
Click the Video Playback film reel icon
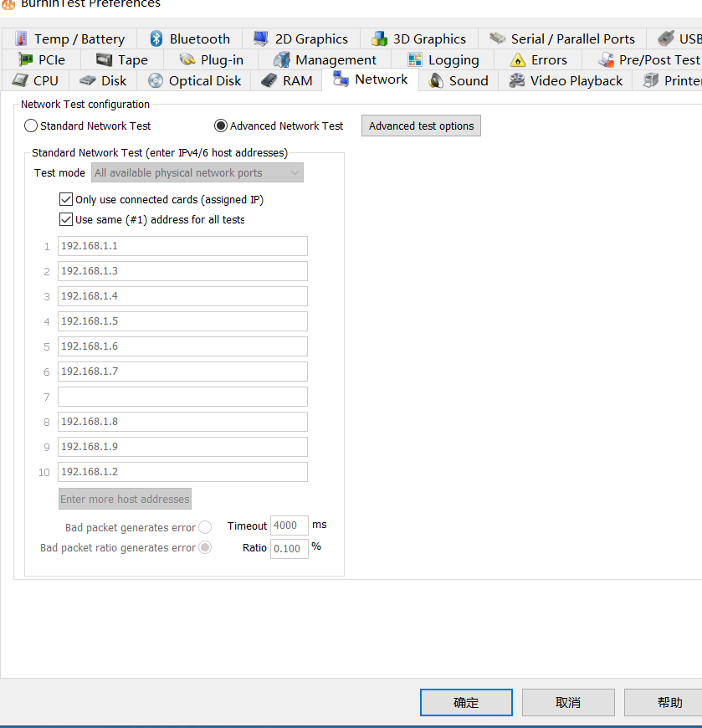coord(517,80)
